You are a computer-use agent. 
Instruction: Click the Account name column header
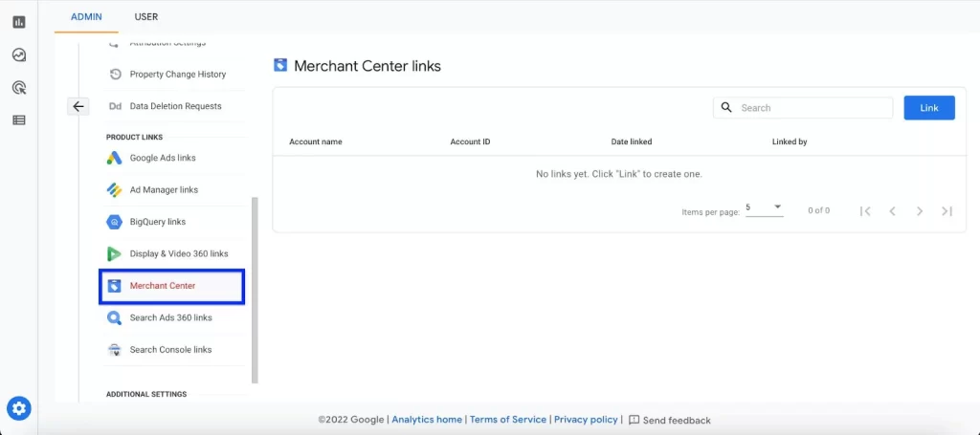pos(316,141)
